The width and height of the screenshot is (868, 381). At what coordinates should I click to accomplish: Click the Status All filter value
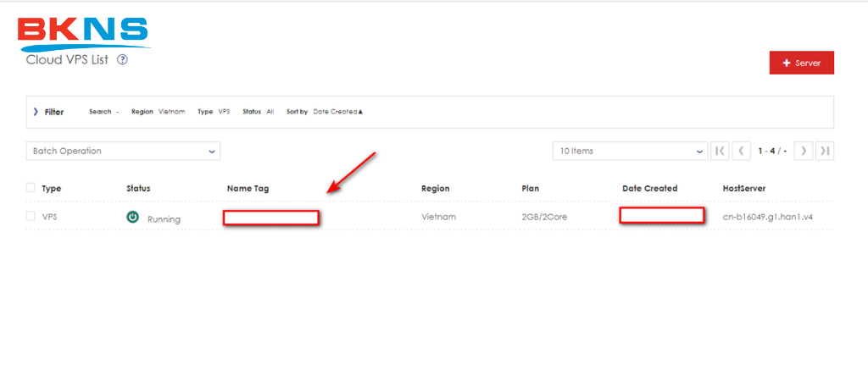point(270,112)
